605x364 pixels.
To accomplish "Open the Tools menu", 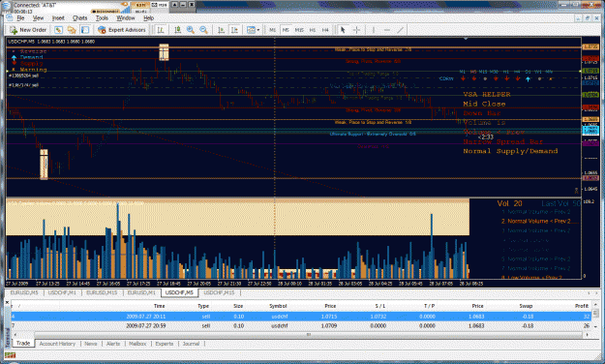I will pyautogui.click(x=102, y=17).
